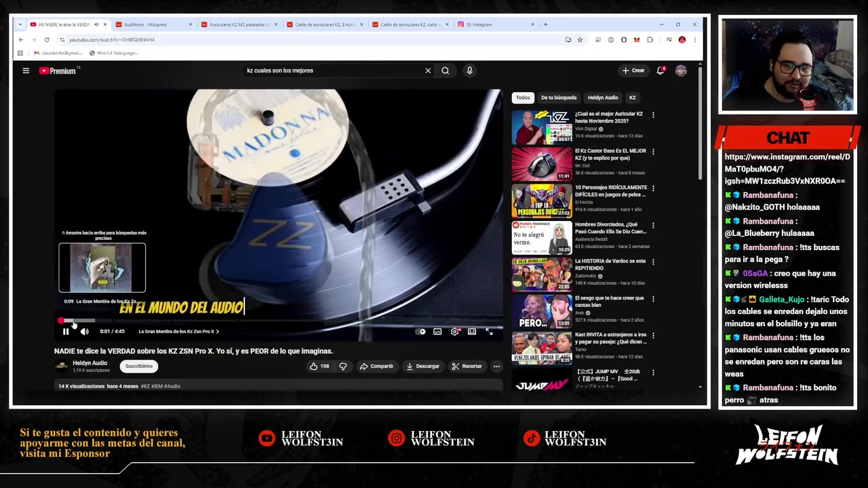The image size is (868, 488).
Task: Like the video with 198 likes
Action: point(319,366)
